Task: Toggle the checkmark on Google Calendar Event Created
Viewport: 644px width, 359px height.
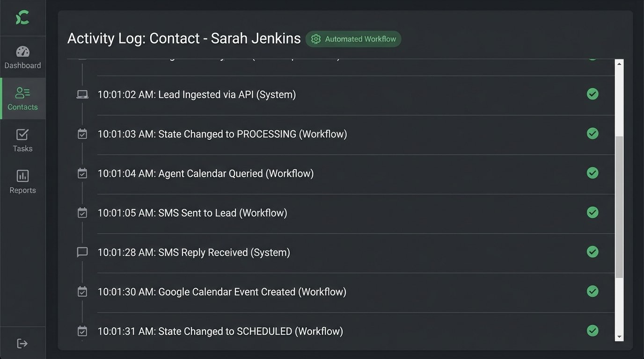Action: (x=593, y=291)
